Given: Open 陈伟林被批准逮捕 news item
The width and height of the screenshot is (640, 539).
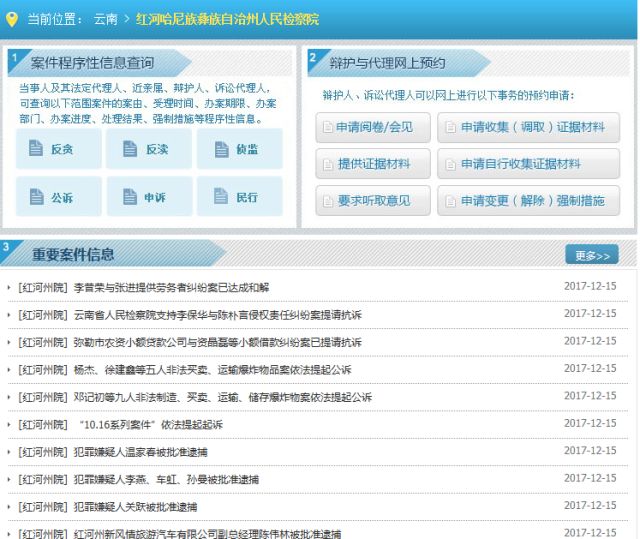Looking at the screenshot, I should (207, 534).
